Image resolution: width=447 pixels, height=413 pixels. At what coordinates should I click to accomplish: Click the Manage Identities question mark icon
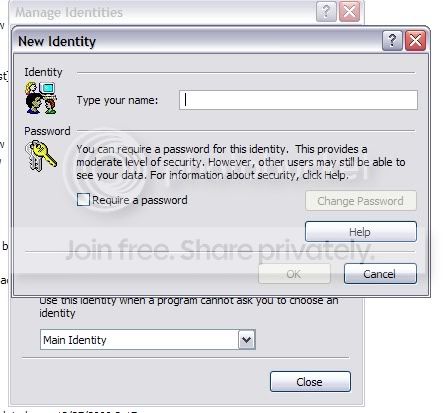pos(326,11)
